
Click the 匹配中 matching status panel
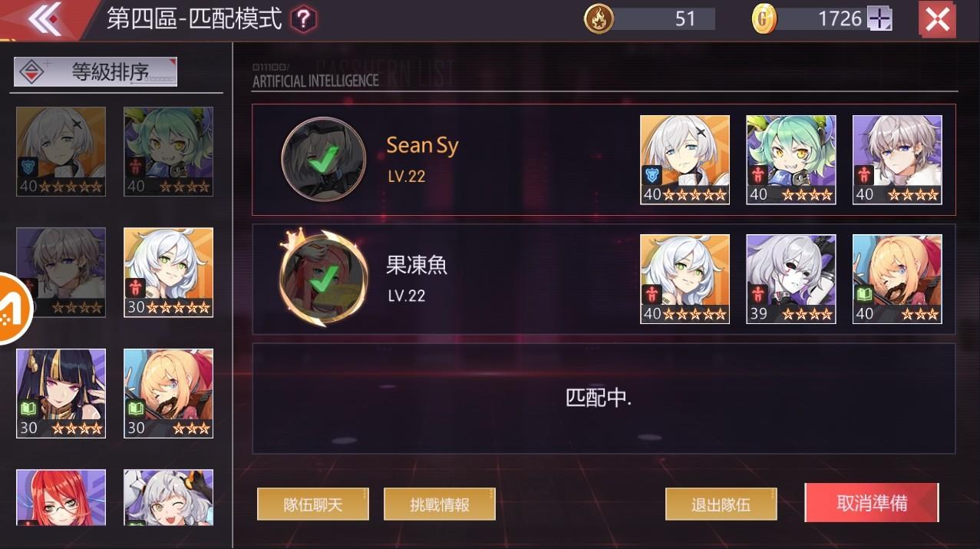(x=604, y=399)
